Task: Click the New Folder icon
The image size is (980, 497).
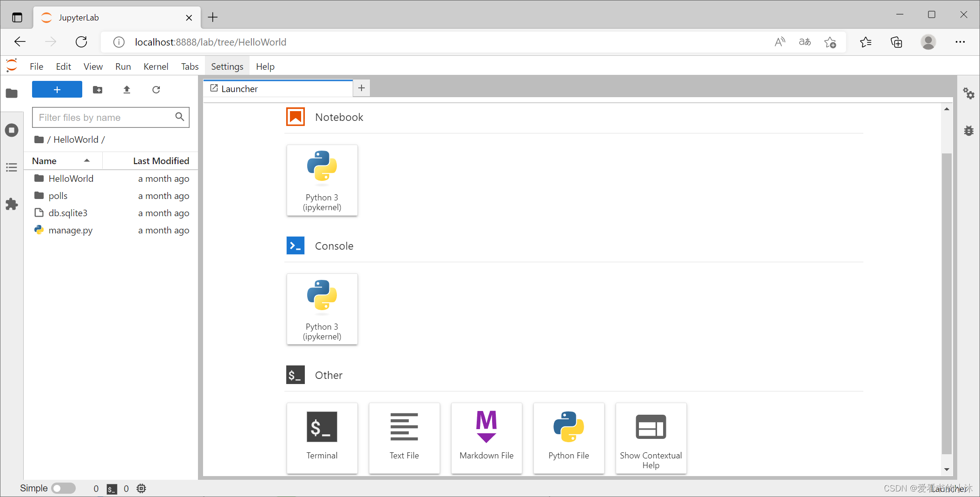Action: click(x=98, y=90)
